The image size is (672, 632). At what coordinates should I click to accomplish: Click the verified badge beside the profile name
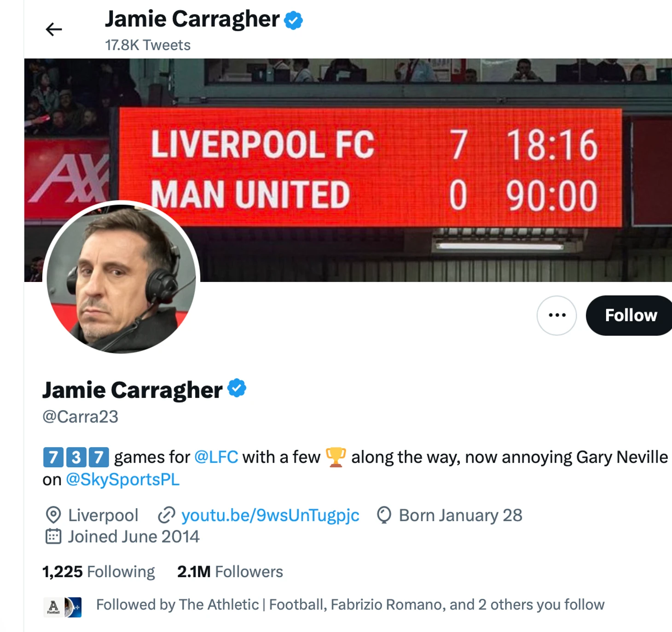pos(237,389)
